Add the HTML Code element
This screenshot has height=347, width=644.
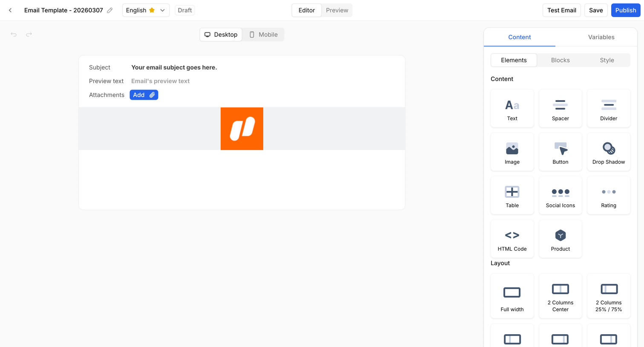click(512, 239)
